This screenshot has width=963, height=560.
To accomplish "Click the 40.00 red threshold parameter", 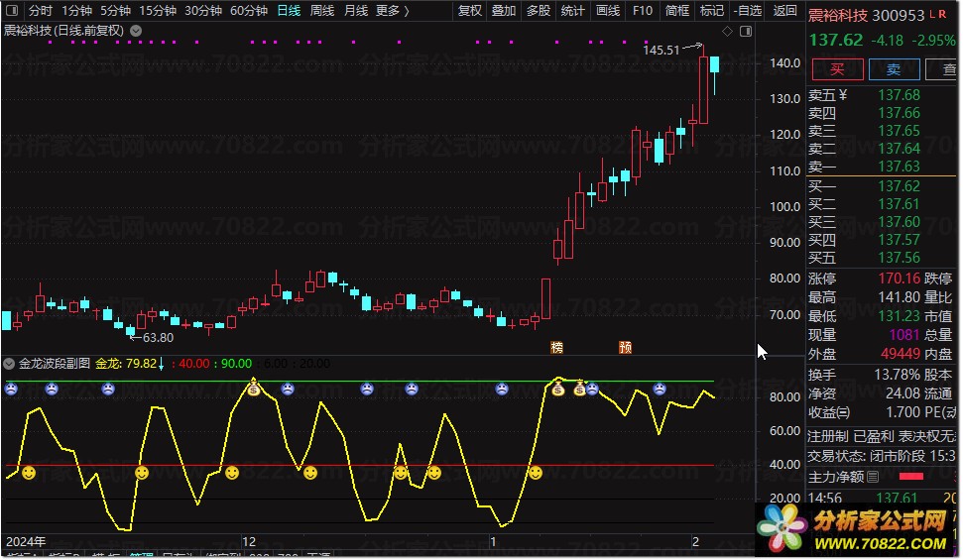I will tap(194, 364).
